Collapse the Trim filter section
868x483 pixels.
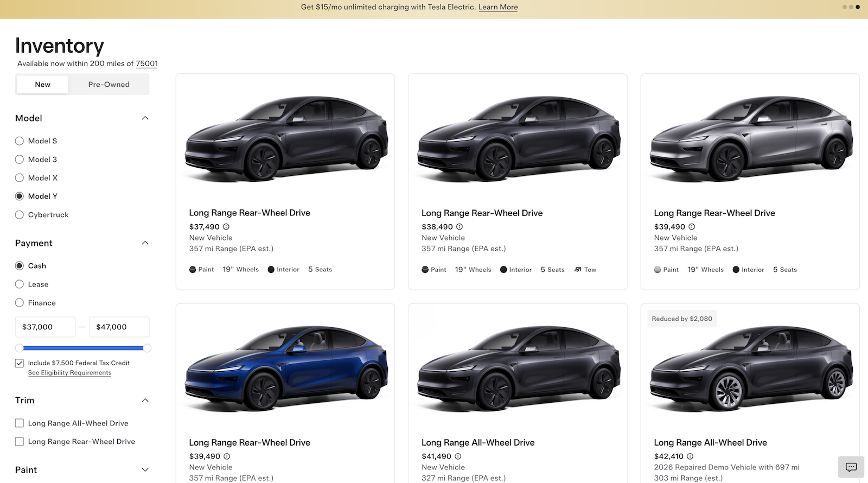tap(145, 401)
